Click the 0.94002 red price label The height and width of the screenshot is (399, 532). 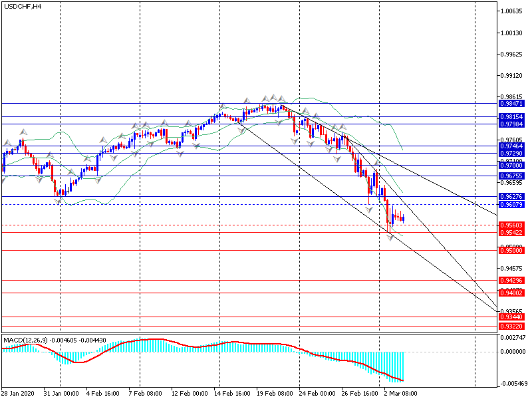pos(511,293)
